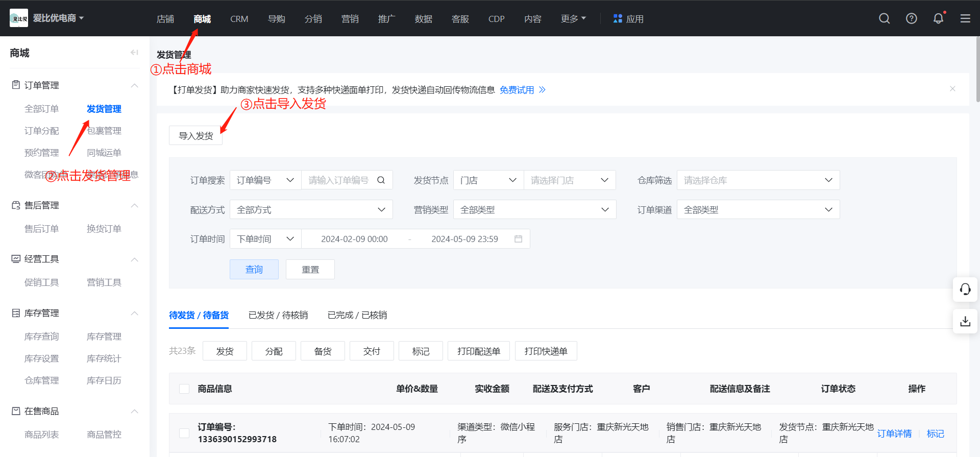Open the hamburger menu in top bar

click(x=965, y=18)
